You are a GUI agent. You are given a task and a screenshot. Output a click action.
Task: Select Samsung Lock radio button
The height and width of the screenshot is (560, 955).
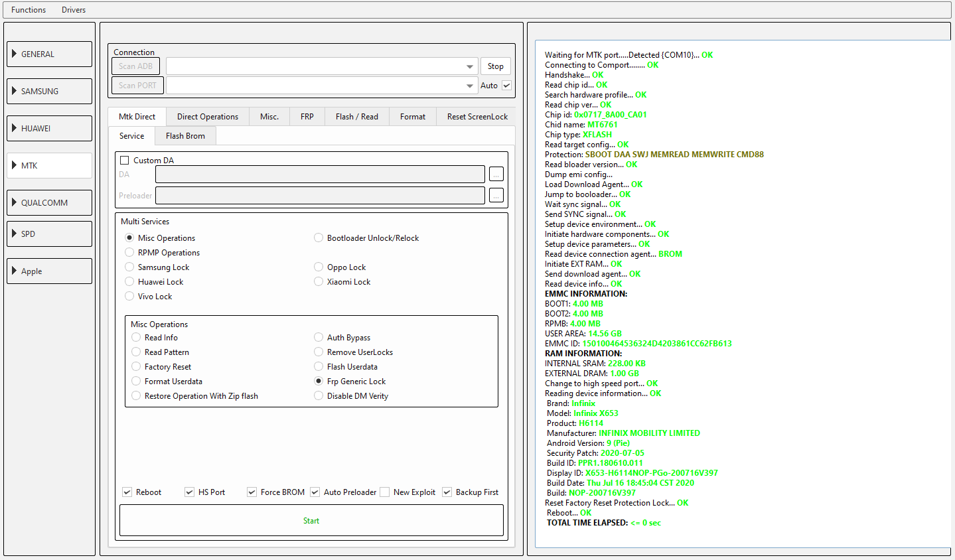(x=129, y=267)
